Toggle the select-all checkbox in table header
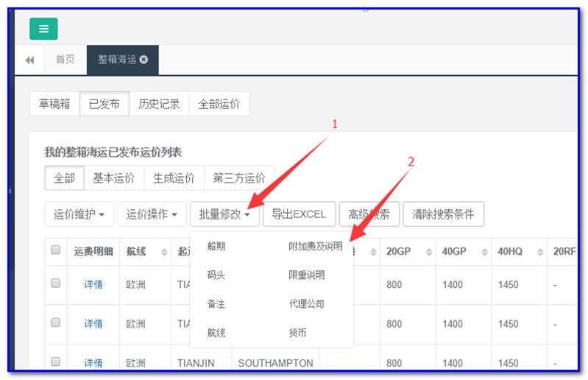The image size is (588, 380). point(55,250)
